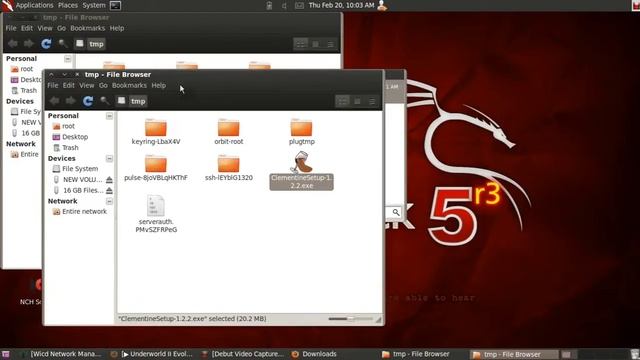Launch the terminal from top panel
Screen dimensions: 640x360
pos(116,6)
